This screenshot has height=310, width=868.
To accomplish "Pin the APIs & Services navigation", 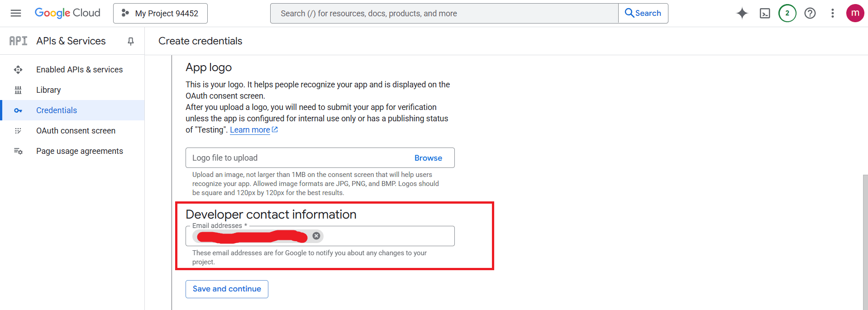I will [x=131, y=41].
